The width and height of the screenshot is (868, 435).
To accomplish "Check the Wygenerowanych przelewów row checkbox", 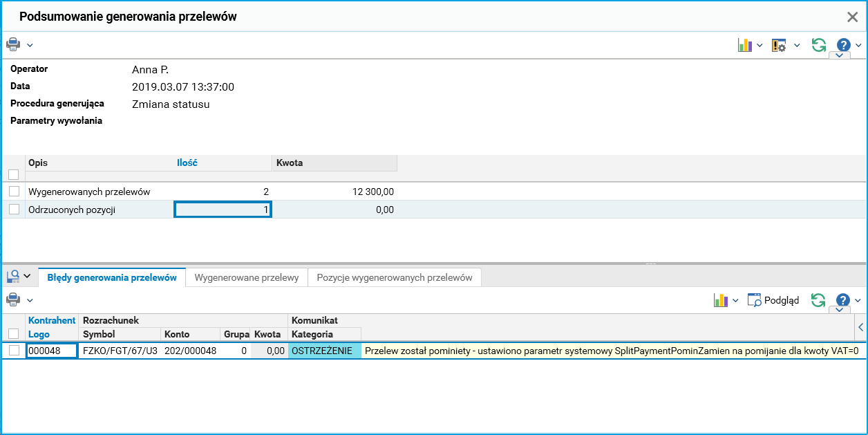I will tap(14, 192).
